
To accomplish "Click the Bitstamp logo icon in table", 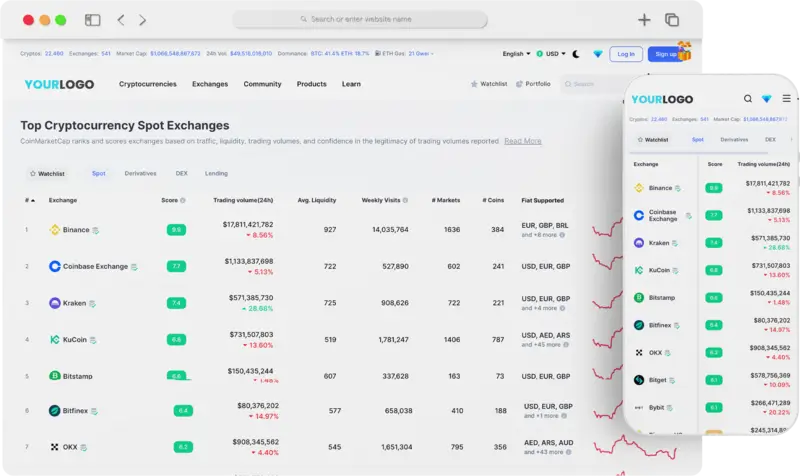I will point(55,376).
